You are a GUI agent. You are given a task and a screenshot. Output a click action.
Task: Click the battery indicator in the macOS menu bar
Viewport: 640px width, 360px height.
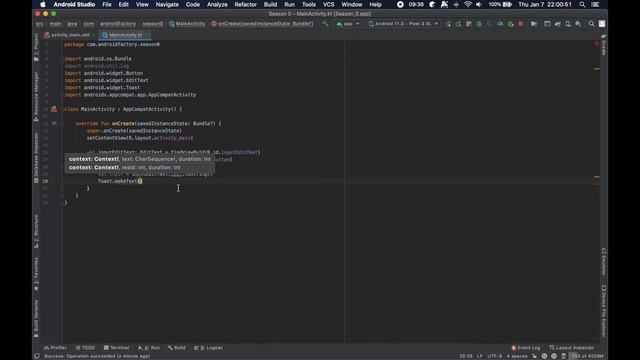tap(500, 4)
